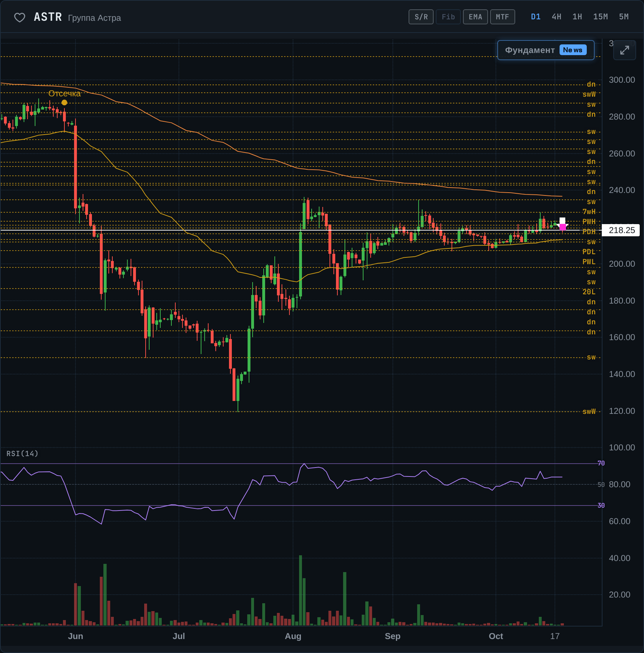Click the PWL level label
Image resolution: width=644 pixels, height=653 pixels.
(x=589, y=262)
